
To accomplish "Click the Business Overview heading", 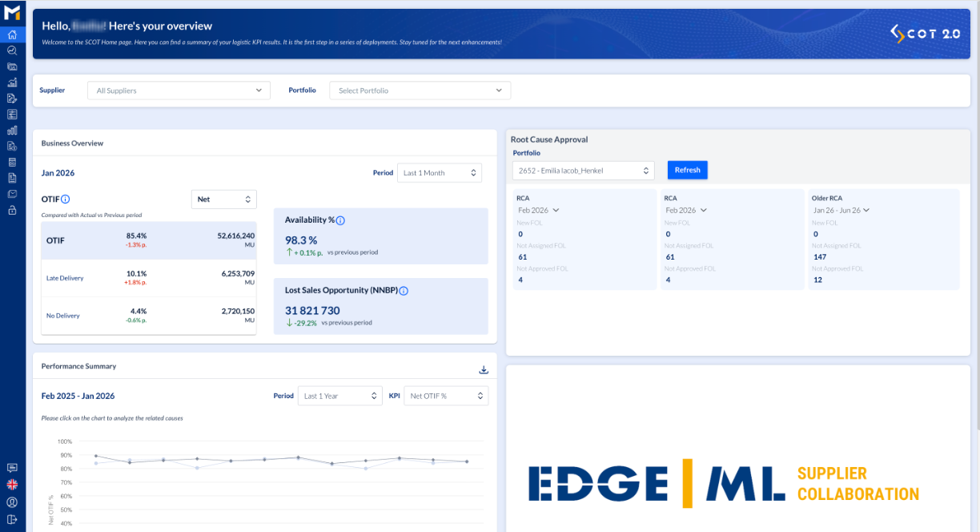I will [x=72, y=143].
